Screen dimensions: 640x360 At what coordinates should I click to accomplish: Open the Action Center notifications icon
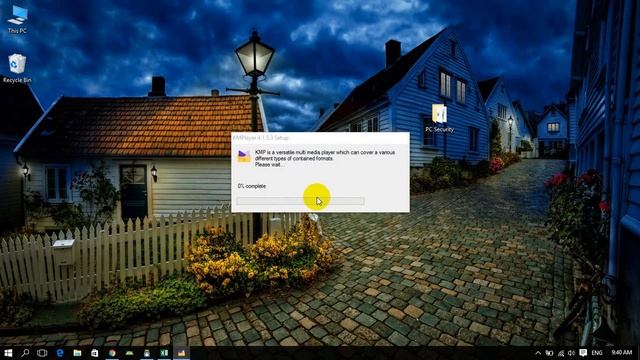583,353
